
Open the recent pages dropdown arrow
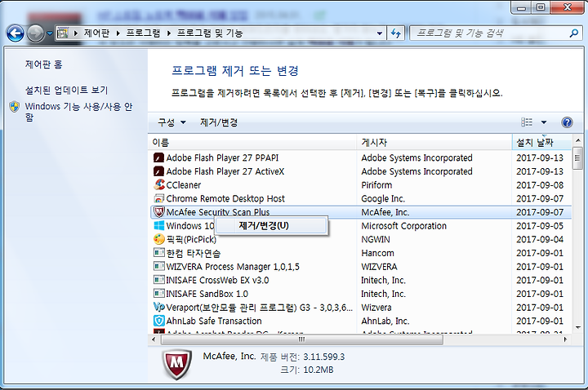tap(50, 33)
